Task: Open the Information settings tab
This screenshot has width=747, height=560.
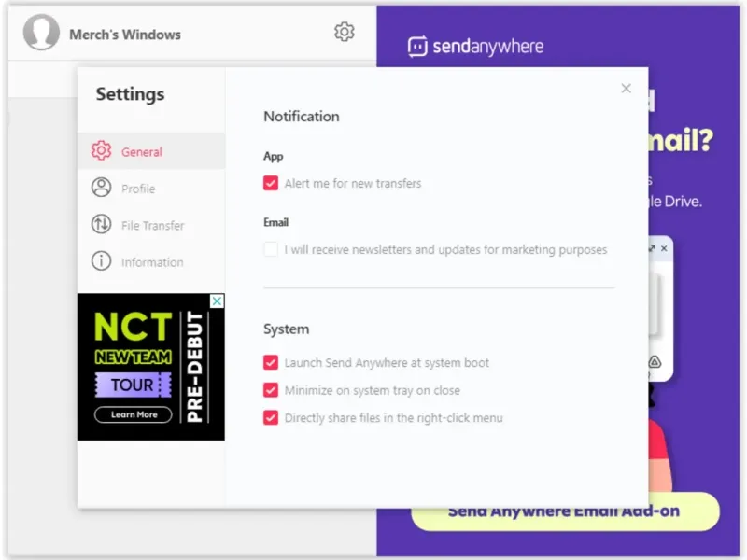Action: [x=151, y=261]
